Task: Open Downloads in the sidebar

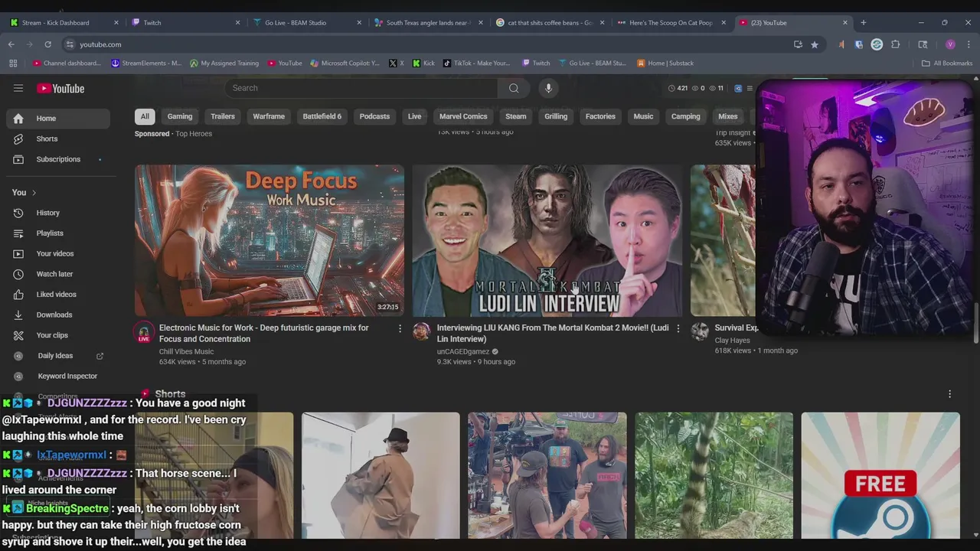Action: pyautogui.click(x=58, y=315)
